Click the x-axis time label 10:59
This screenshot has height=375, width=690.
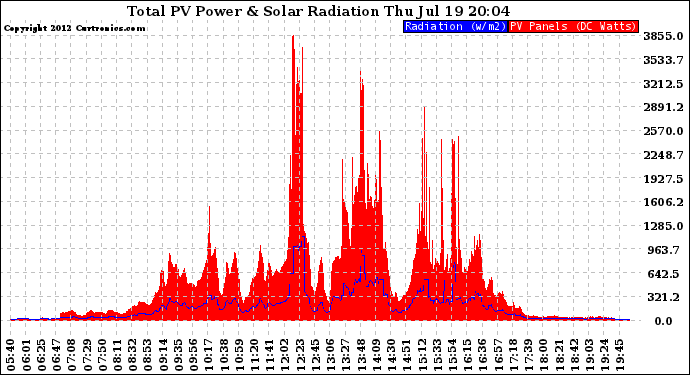[239, 355]
